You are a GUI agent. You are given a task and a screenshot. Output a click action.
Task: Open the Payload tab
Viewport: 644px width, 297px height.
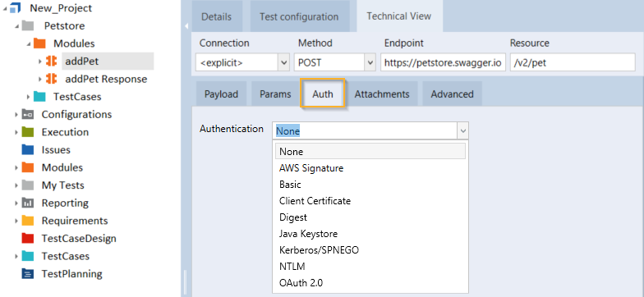222,94
